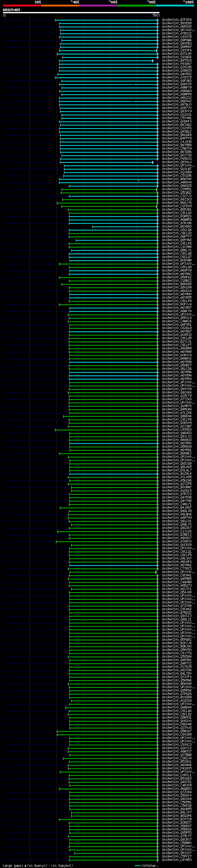Select hit UniRef100_B4FPT8
Viewport: 197px width, 868px height.
(176, 139)
